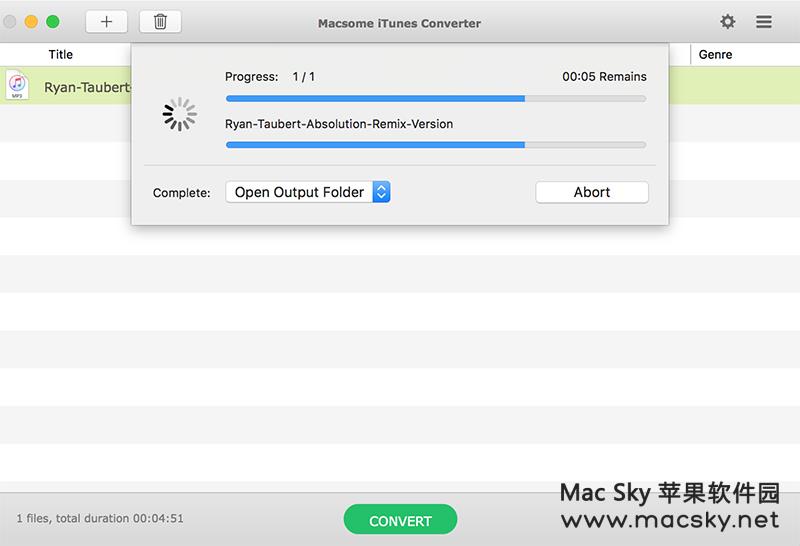800x546 pixels.
Task: Click the plus icon to add files
Action: [106, 22]
